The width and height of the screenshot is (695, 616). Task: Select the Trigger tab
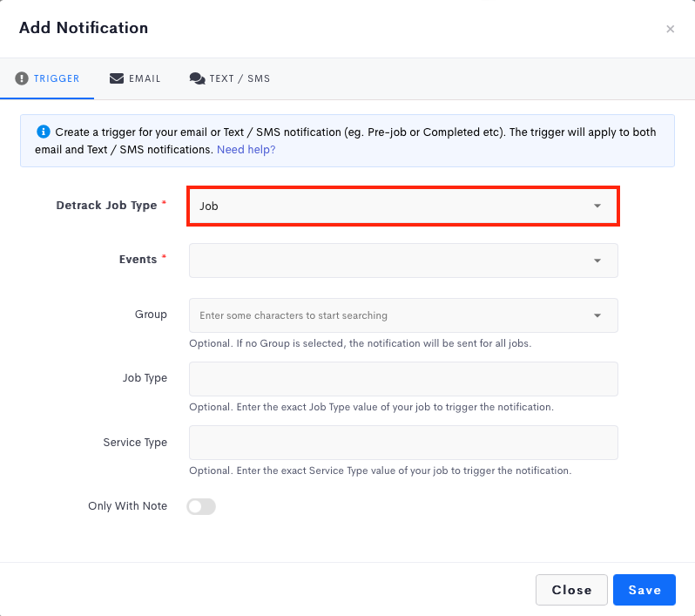coord(47,78)
